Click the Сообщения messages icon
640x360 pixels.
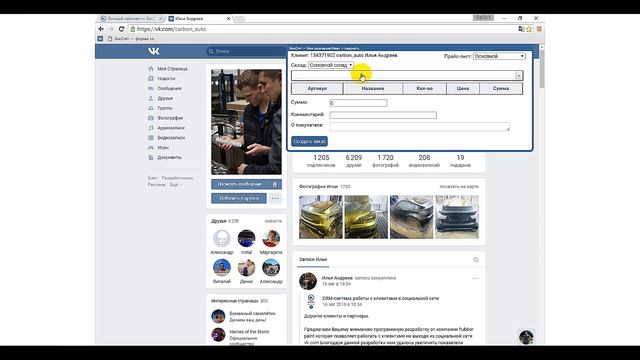click(x=151, y=88)
